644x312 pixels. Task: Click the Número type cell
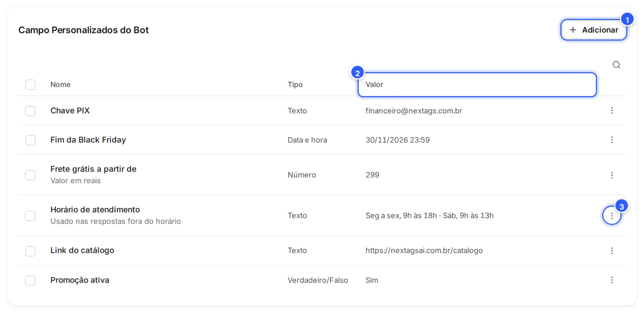coord(302,175)
